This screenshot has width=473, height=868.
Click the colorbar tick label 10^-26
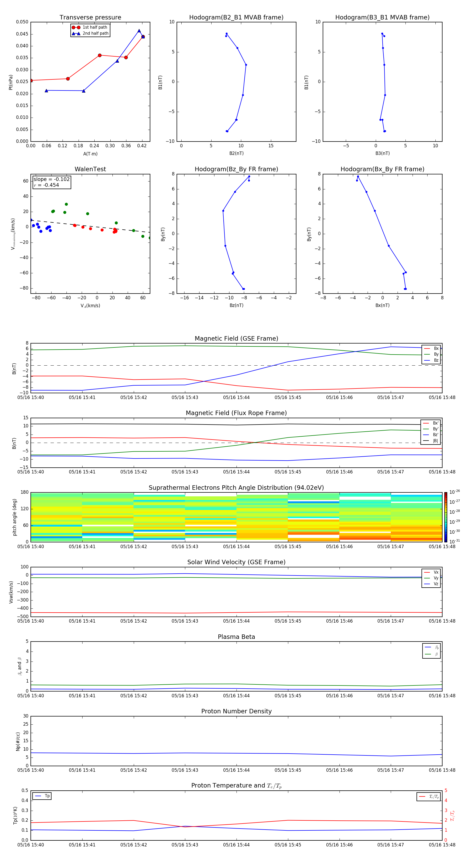[455, 492]
